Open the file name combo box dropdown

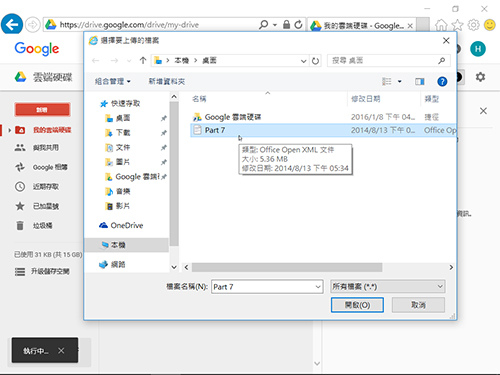318,287
